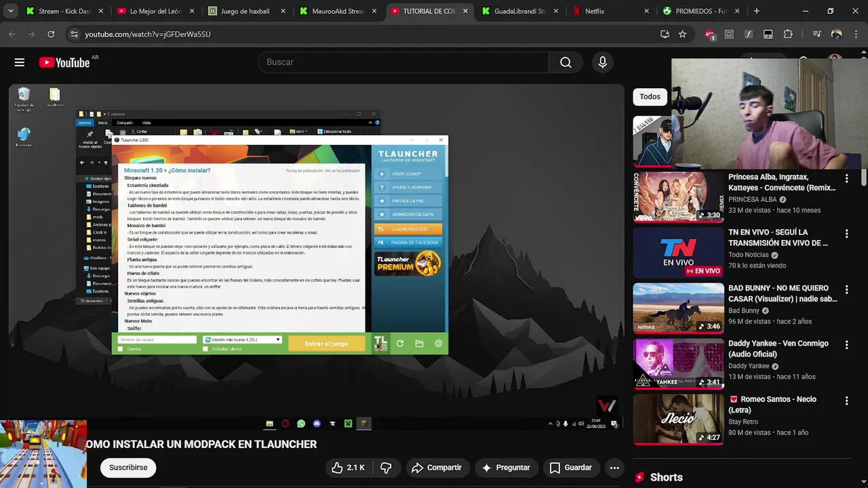Dislike the video with thumbs down
The image size is (868, 488).
point(386,468)
